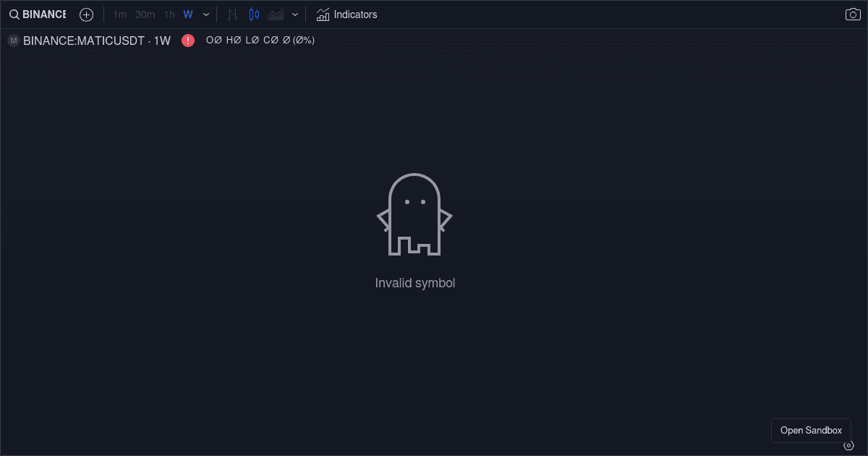Select the area chart style icon
The width and height of the screenshot is (868, 456).
coord(277,14)
